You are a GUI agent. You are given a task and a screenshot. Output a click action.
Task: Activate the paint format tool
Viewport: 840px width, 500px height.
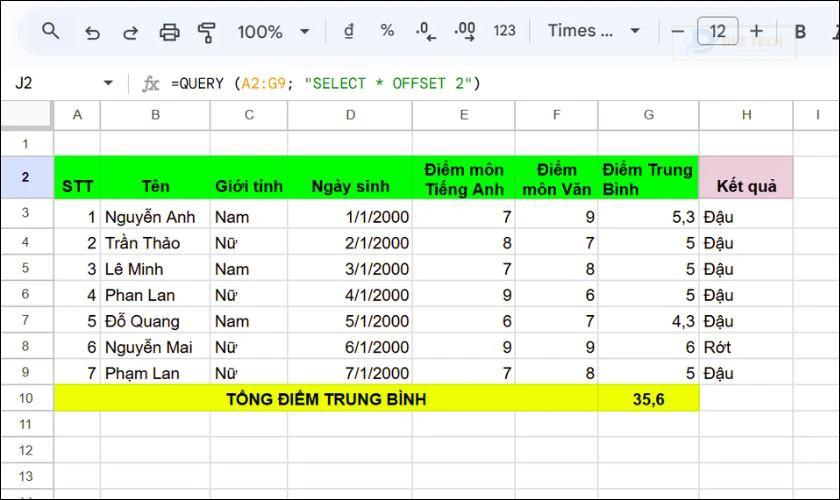[x=206, y=32]
